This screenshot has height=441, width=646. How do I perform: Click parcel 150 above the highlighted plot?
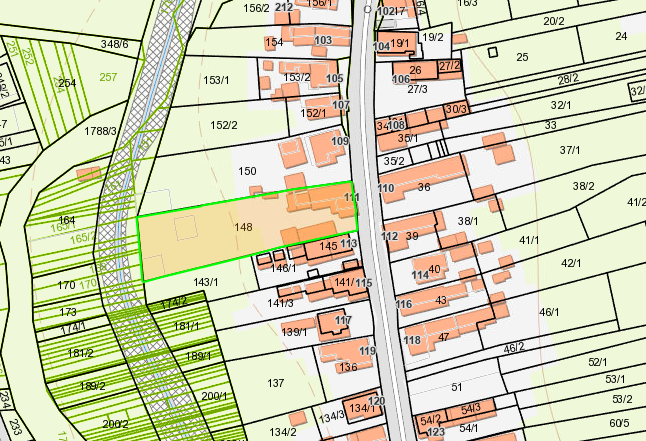tap(247, 172)
